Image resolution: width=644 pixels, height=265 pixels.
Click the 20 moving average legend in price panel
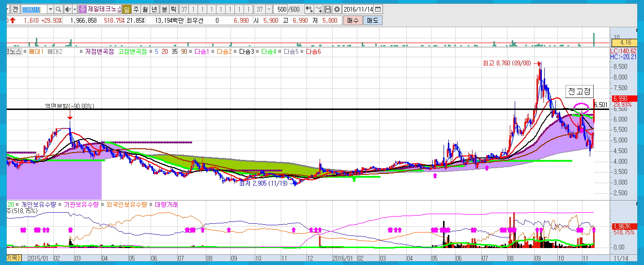tap(164, 51)
